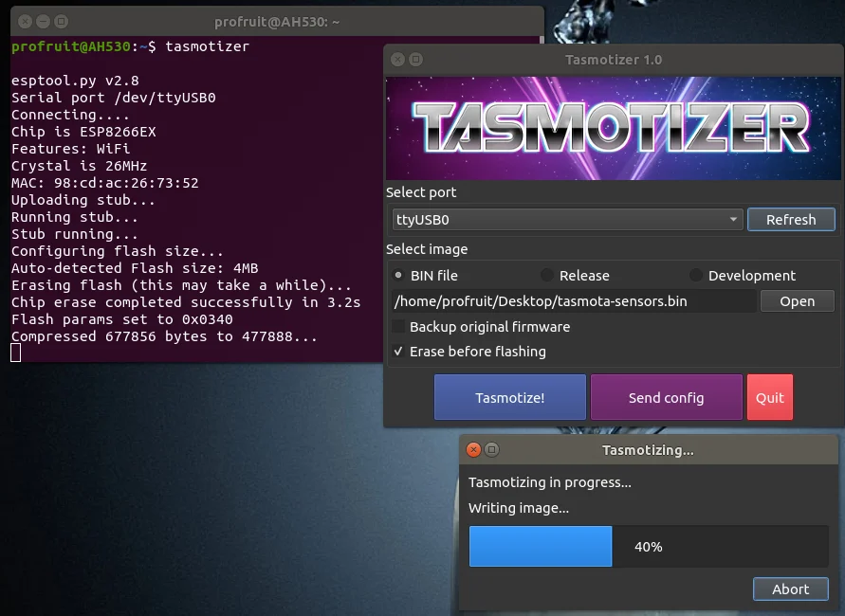Refresh the serial port list
The height and width of the screenshot is (616, 845).
791,220
